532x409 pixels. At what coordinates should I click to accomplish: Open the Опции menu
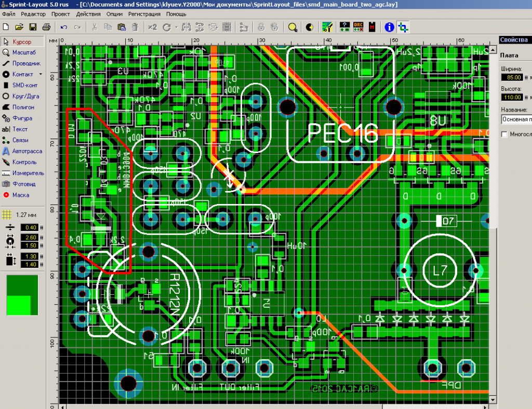tap(114, 14)
